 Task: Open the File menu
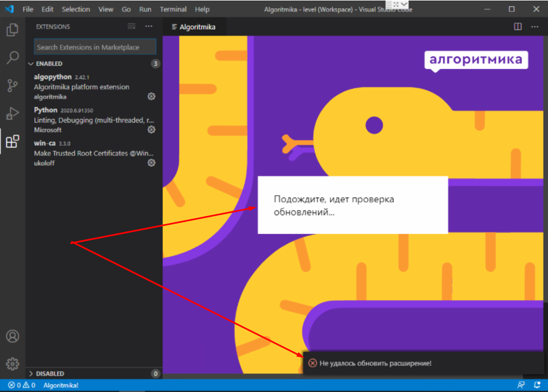28,9
